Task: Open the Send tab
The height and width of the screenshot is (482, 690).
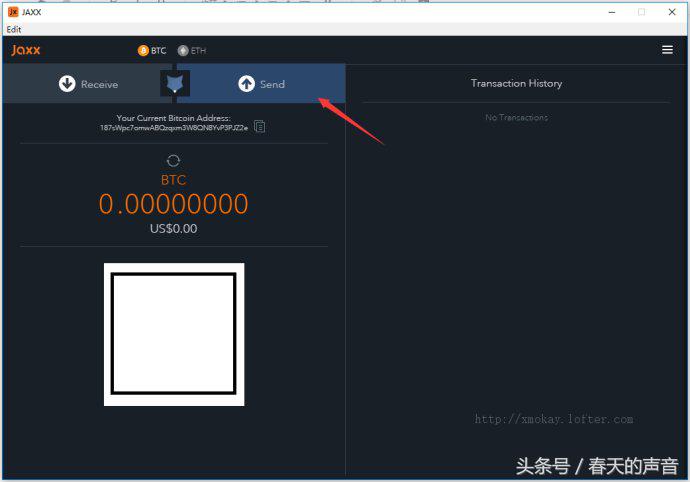Action: [261, 84]
